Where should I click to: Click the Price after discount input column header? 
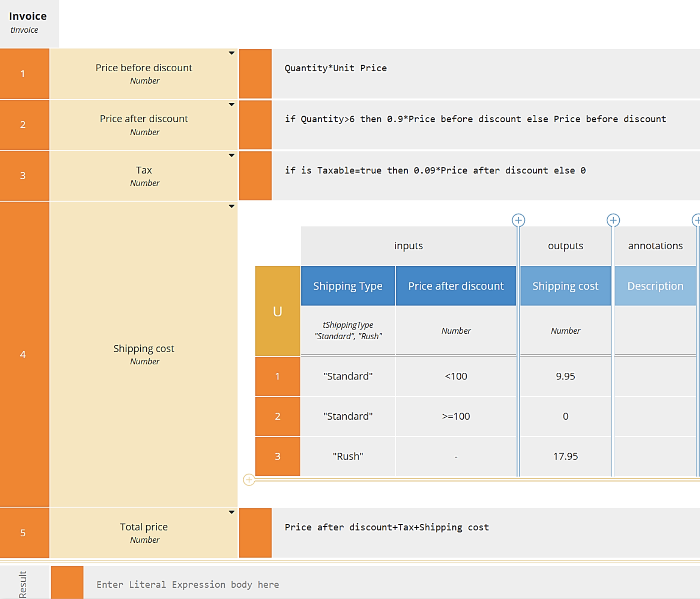(455, 286)
